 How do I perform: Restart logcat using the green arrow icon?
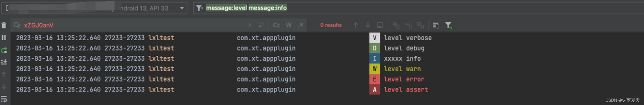pyautogui.click(x=4, y=50)
